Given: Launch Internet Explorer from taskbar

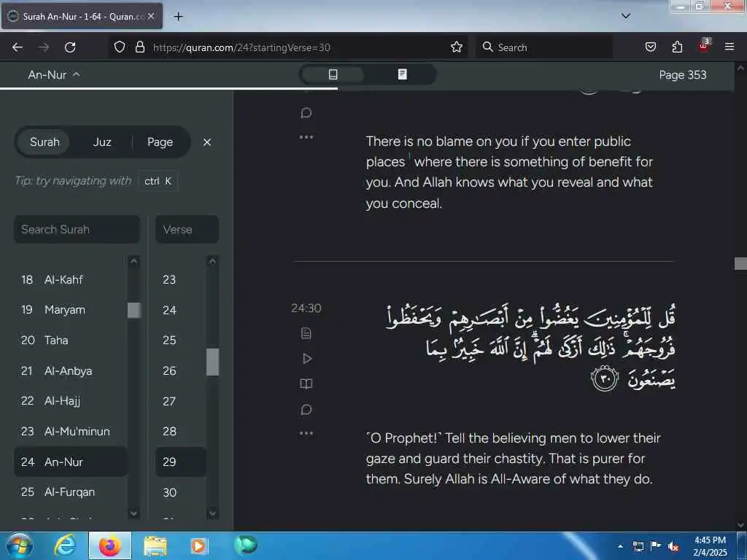Looking at the screenshot, I should (x=65, y=545).
